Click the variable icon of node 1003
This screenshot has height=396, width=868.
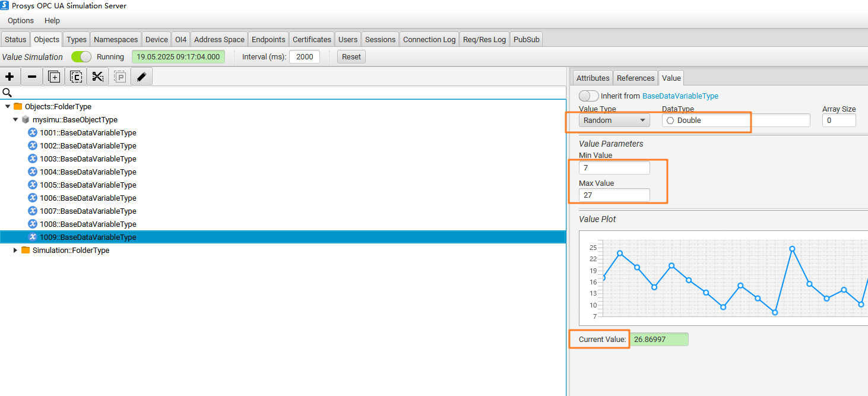pos(33,159)
